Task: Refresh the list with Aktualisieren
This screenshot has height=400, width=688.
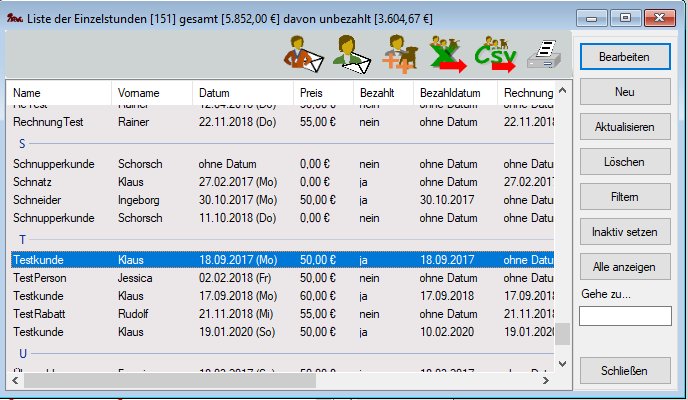Action: [x=625, y=127]
